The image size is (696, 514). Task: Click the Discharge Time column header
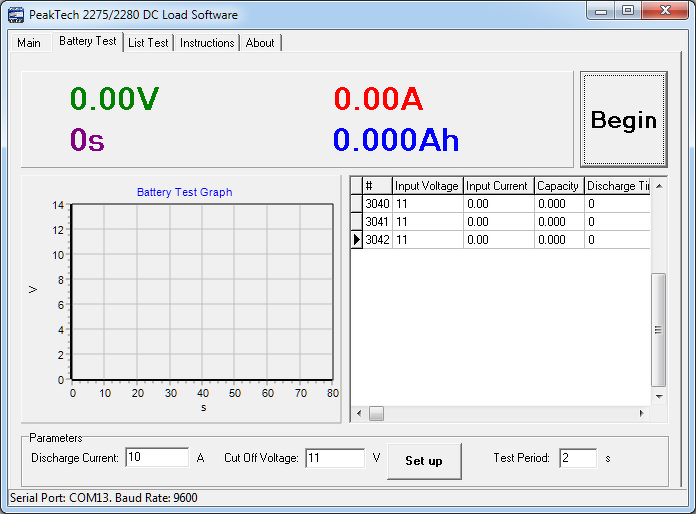[617, 186]
